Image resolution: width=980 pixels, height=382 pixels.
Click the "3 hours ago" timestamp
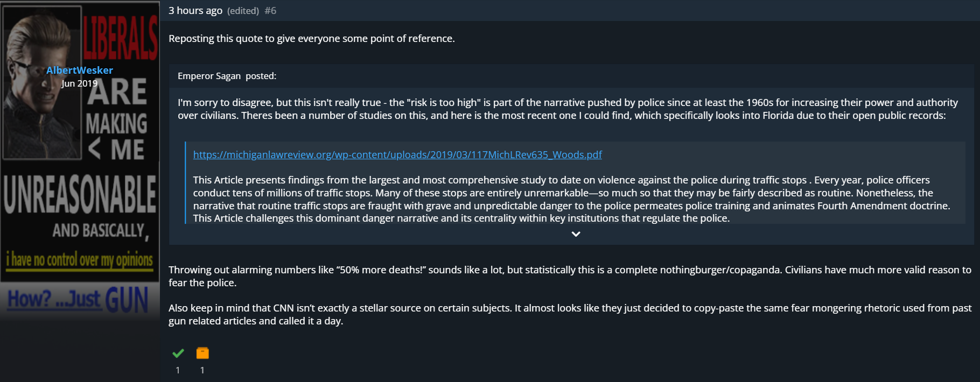pos(195,11)
